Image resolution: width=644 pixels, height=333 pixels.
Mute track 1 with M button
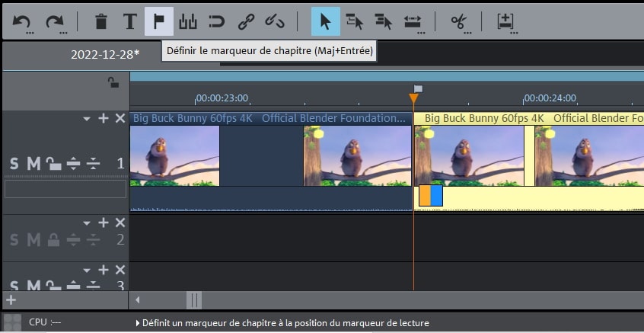(x=33, y=164)
